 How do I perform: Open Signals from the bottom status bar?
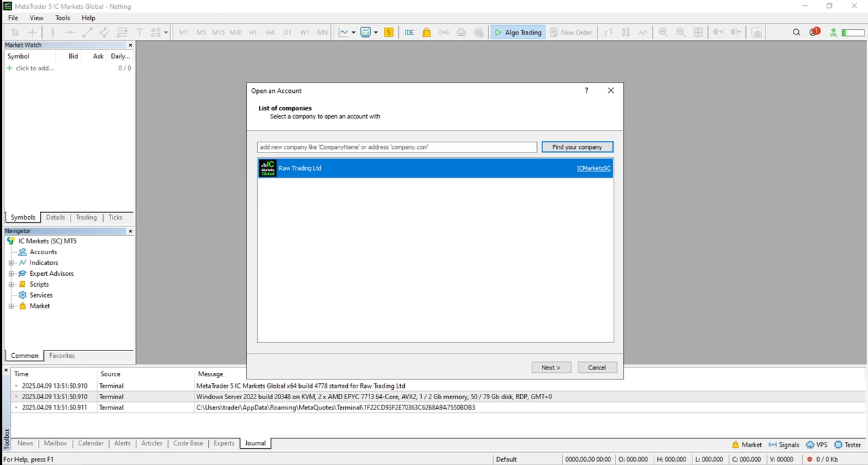pyautogui.click(x=783, y=445)
